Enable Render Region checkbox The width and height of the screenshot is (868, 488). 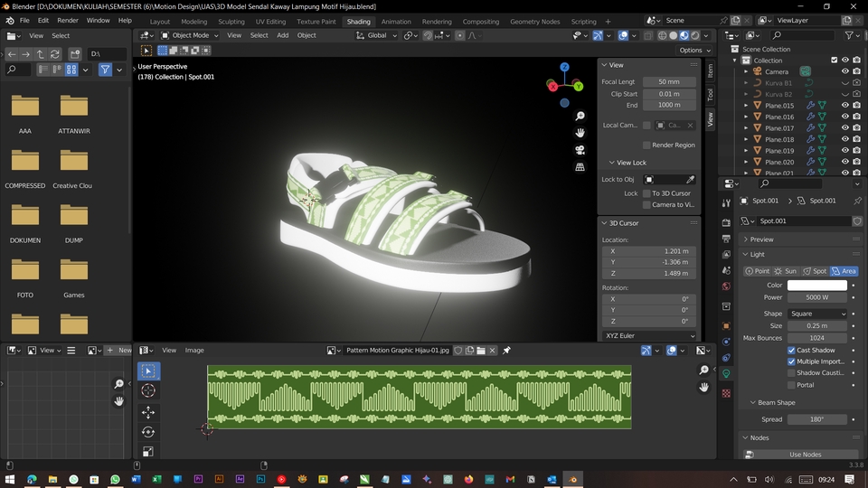pyautogui.click(x=646, y=145)
